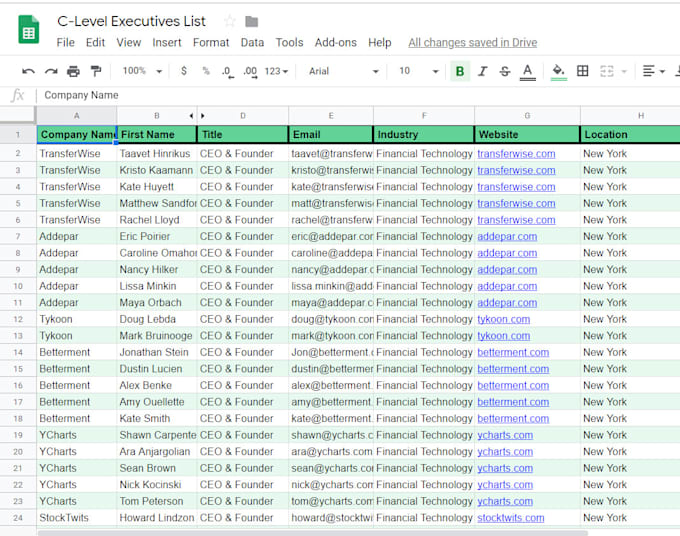Click the Print icon

click(x=73, y=71)
